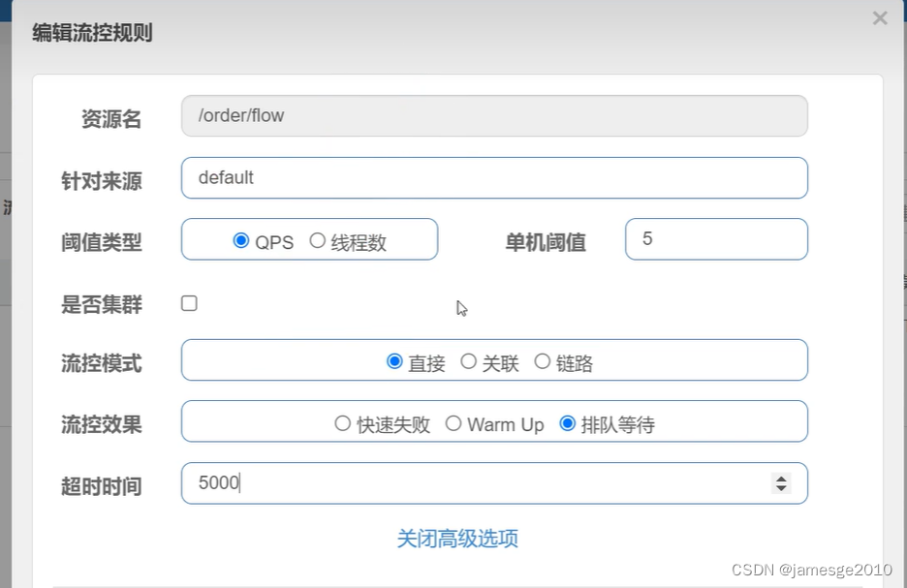Screen dimensions: 907x588
Task: Click the 超时时间 label
Action: 101,486
